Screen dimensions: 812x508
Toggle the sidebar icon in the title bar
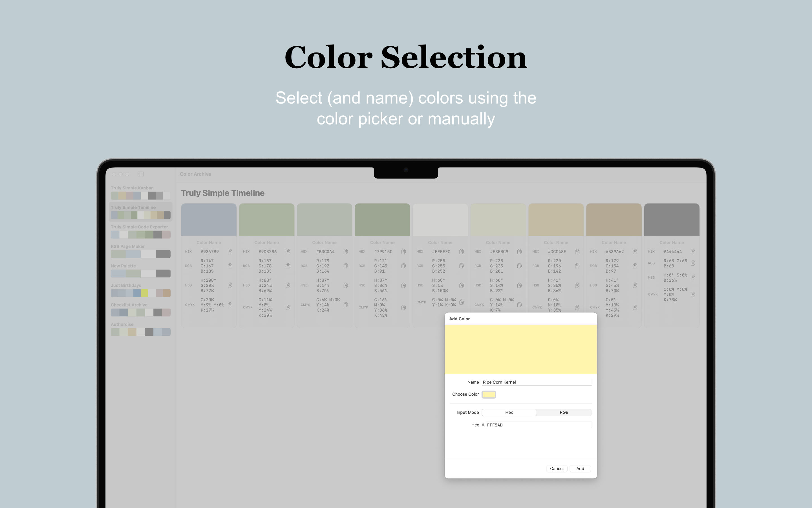coord(141,174)
